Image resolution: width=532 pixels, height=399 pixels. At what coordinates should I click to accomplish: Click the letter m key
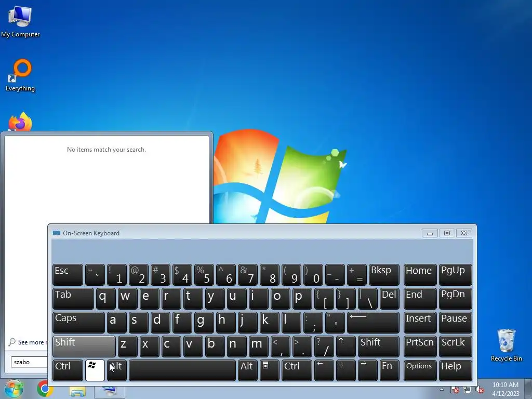(x=258, y=346)
